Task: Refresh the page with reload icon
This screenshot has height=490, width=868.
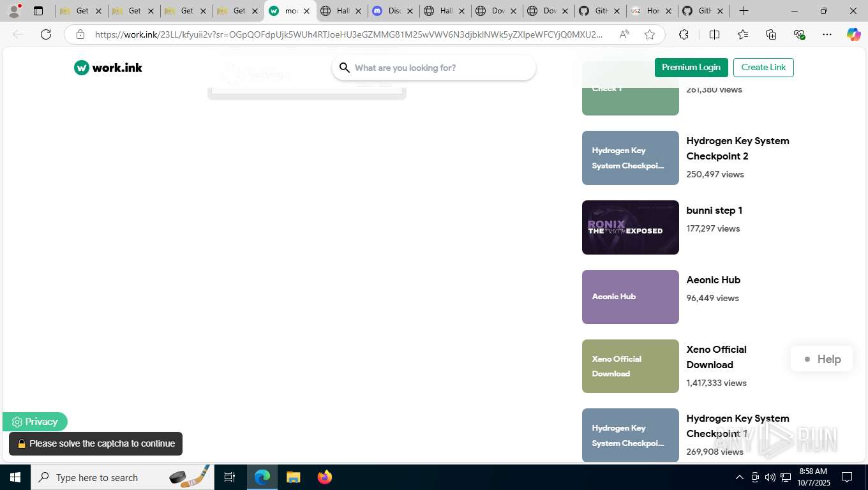Action: 46,34
